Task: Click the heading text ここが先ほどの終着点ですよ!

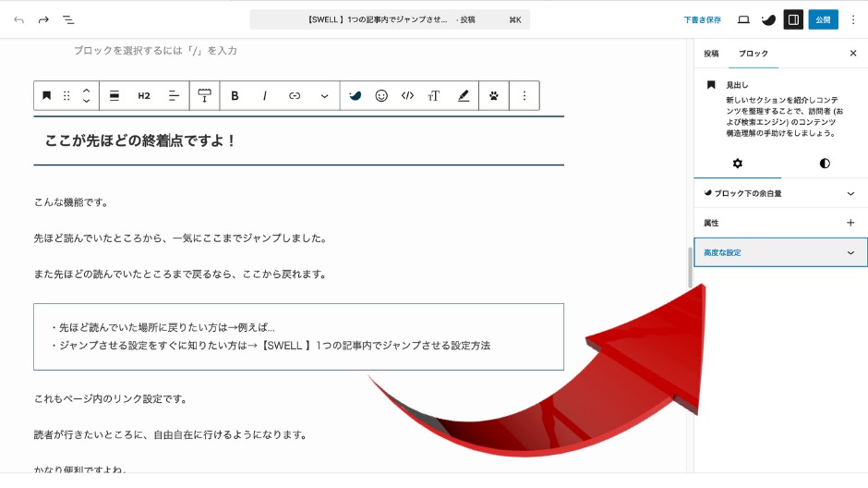Action: pos(140,140)
